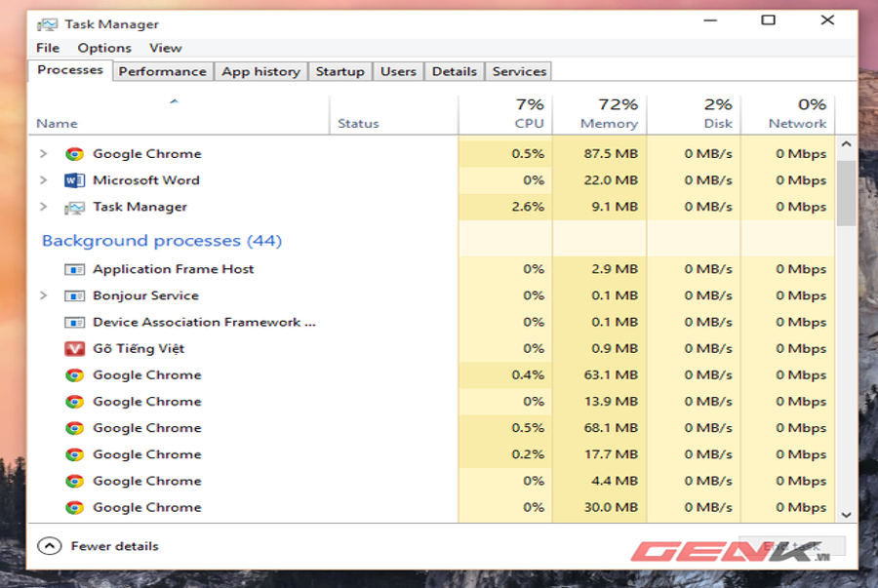Select the Microsoft Word icon
This screenshot has height=588, width=878.
point(74,180)
